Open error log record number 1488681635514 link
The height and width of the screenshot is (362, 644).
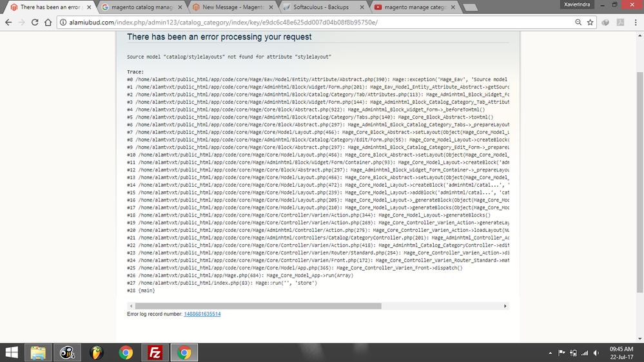(202, 314)
